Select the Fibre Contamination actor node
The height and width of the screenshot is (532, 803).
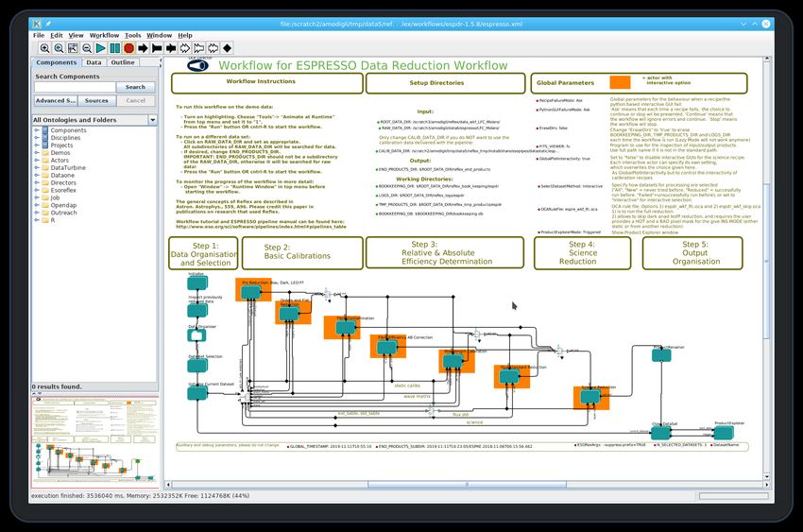coord(346,327)
